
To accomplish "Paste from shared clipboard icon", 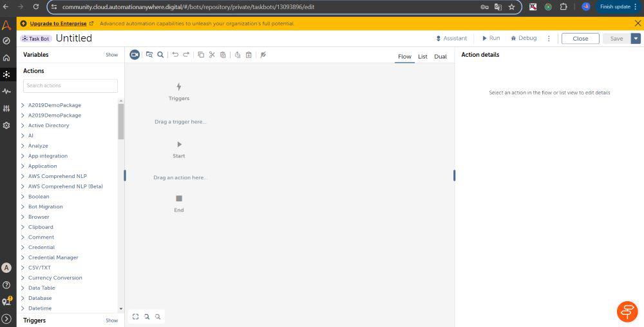I will pyautogui.click(x=249, y=55).
